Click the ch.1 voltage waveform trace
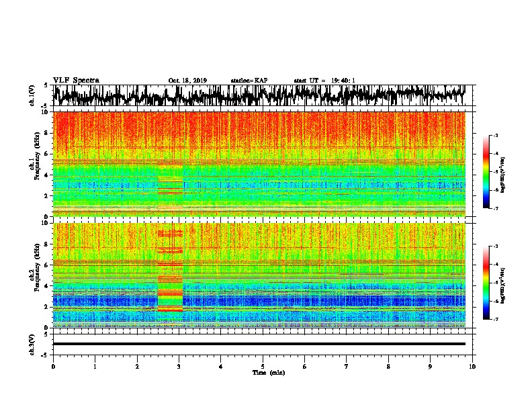 pyautogui.click(x=259, y=95)
